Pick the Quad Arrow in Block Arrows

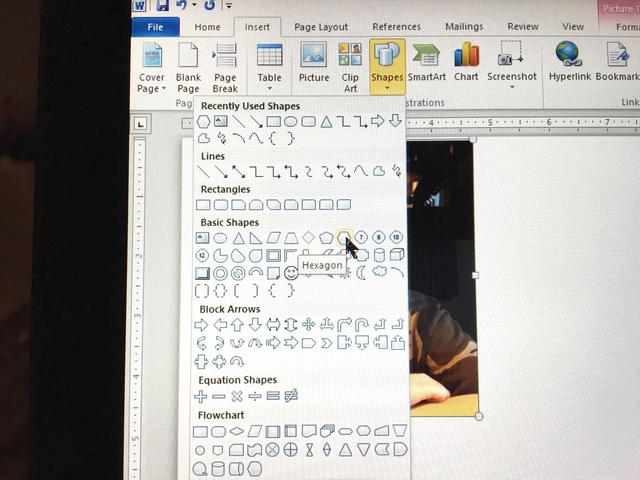coord(309,324)
